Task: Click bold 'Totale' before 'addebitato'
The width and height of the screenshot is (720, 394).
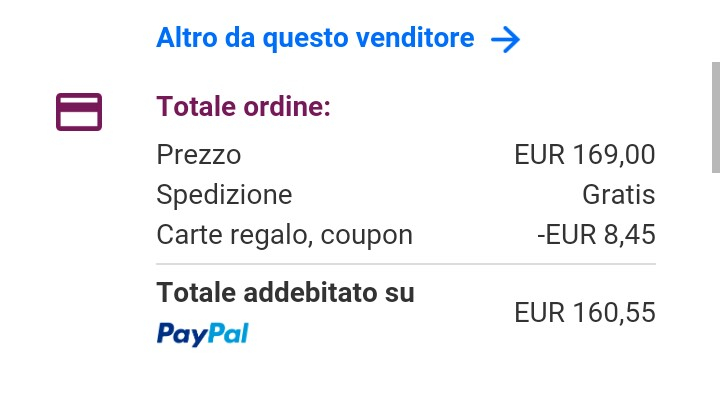Action: point(196,293)
